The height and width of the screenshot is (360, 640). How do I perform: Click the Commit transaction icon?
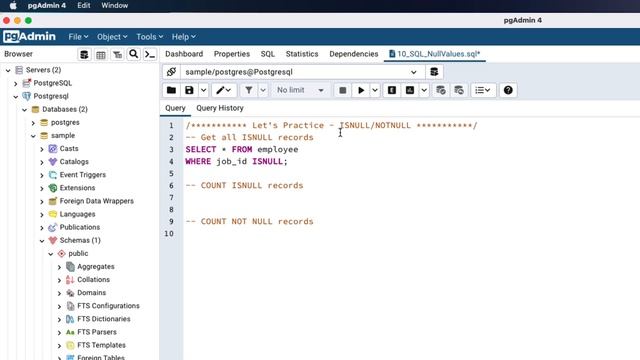(x=441, y=90)
